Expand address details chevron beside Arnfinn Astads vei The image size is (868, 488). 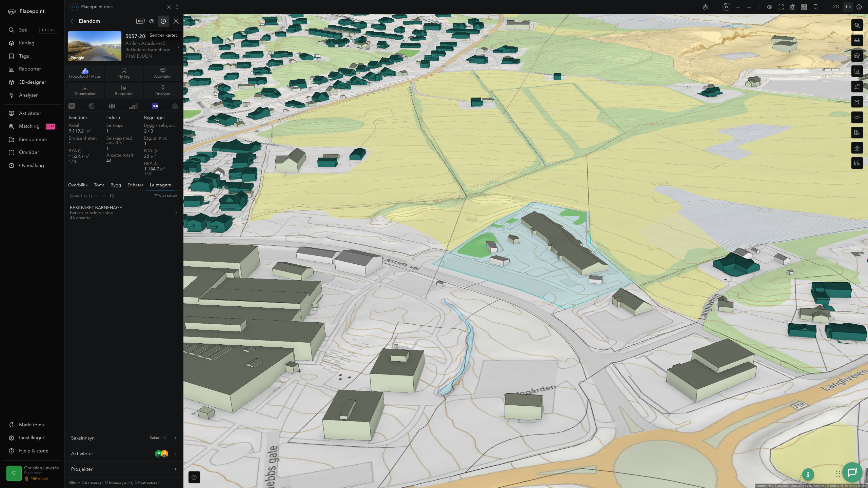click(x=179, y=47)
